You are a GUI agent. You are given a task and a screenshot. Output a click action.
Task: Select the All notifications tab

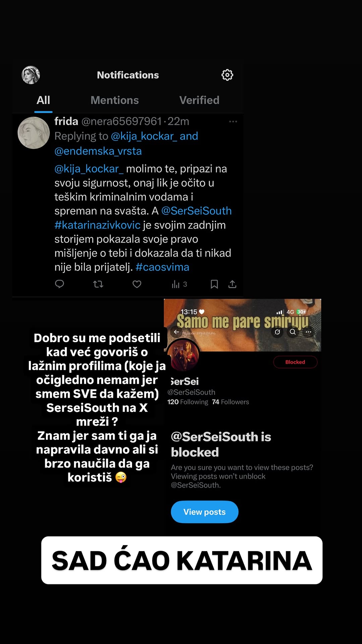(43, 100)
